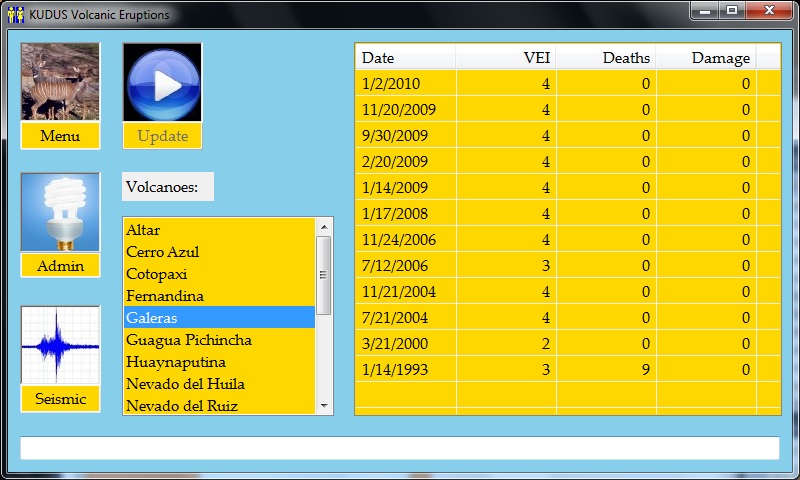Click the kudu antelope Menu icon
Viewport: 800px width, 480px height.
coord(60,82)
